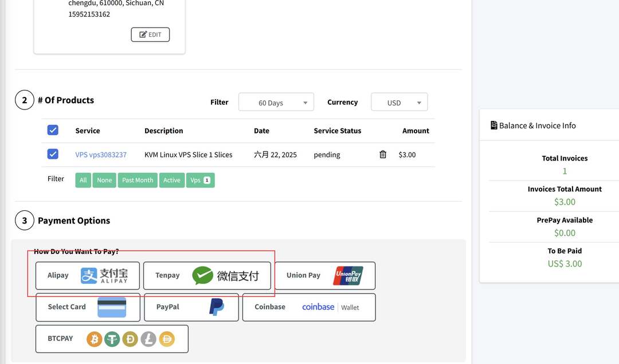Image resolution: width=619 pixels, height=364 pixels.
Task: Click the date '六月 22, 2025'
Action: (275, 155)
